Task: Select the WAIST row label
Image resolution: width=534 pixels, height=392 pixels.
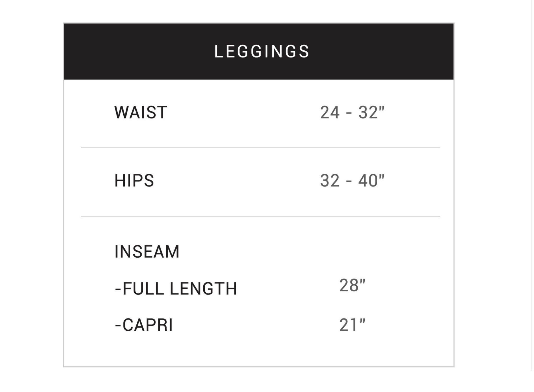Action: coord(141,112)
